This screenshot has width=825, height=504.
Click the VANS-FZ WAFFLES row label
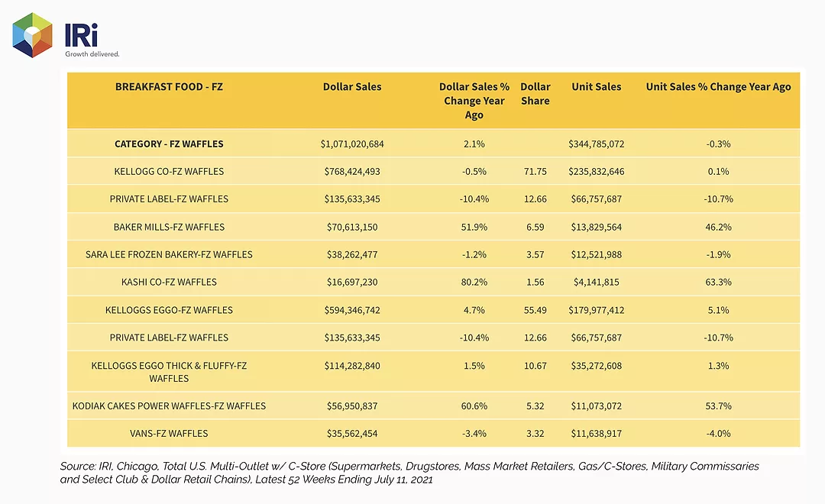pyautogui.click(x=169, y=434)
